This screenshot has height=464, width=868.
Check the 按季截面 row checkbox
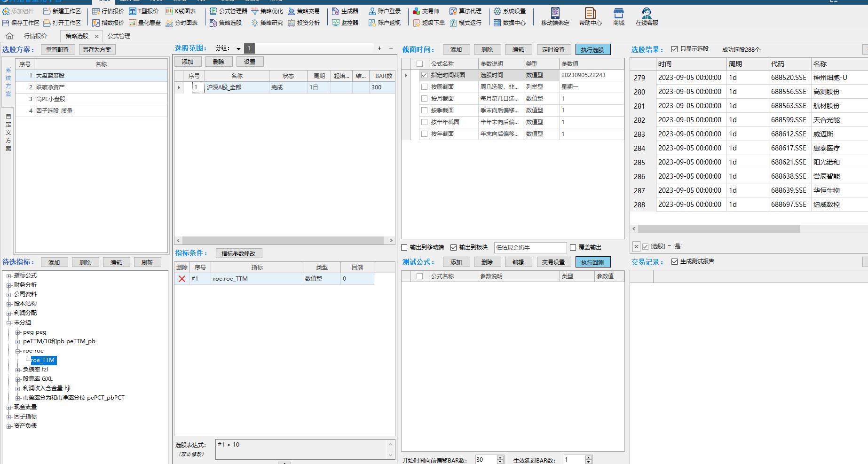[x=425, y=110]
